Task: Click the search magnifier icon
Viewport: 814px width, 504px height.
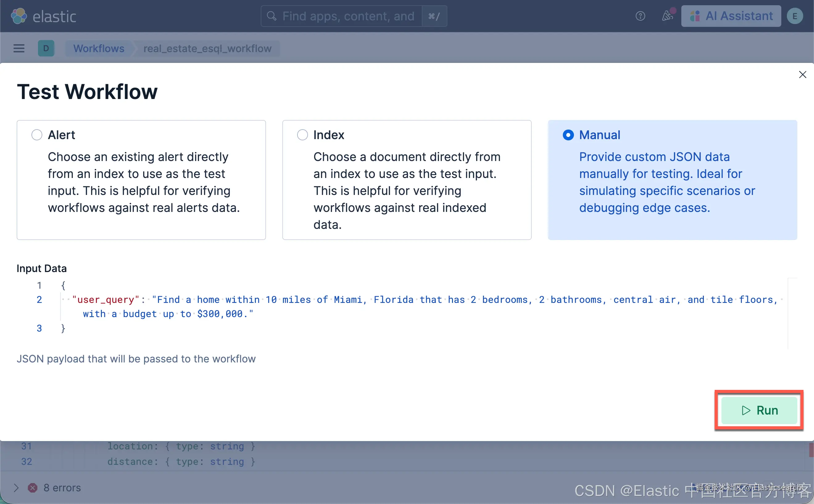Action: point(272,16)
